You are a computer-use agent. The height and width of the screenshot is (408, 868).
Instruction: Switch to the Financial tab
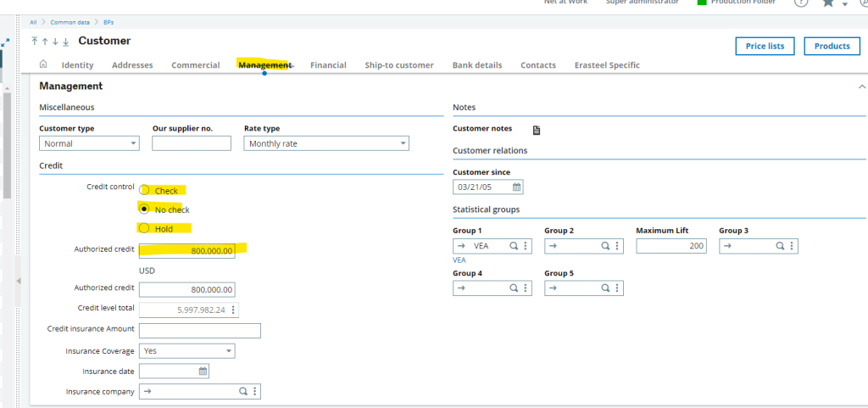coord(328,65)
